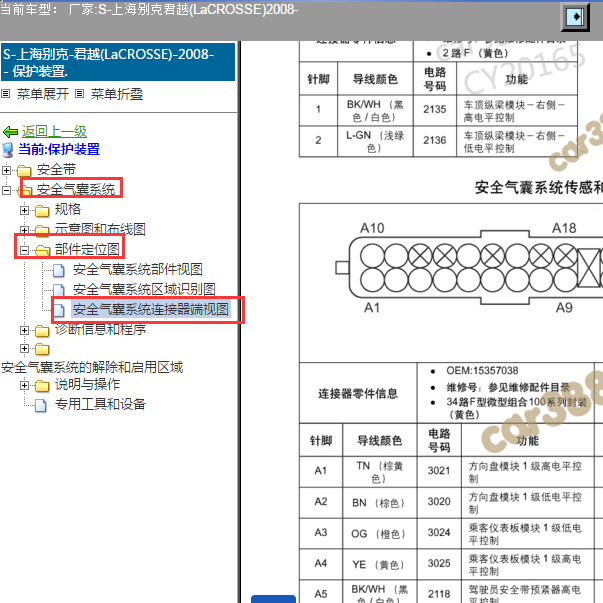Expand node above 安全气囊系统的解除和启用区域
The height and width of the screenshot is (603, 603).
[x=24, y=348]
